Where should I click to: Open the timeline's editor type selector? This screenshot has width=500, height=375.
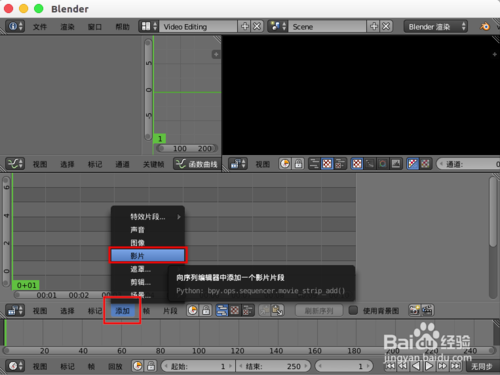pyautogui.click(x=15, y=366)
